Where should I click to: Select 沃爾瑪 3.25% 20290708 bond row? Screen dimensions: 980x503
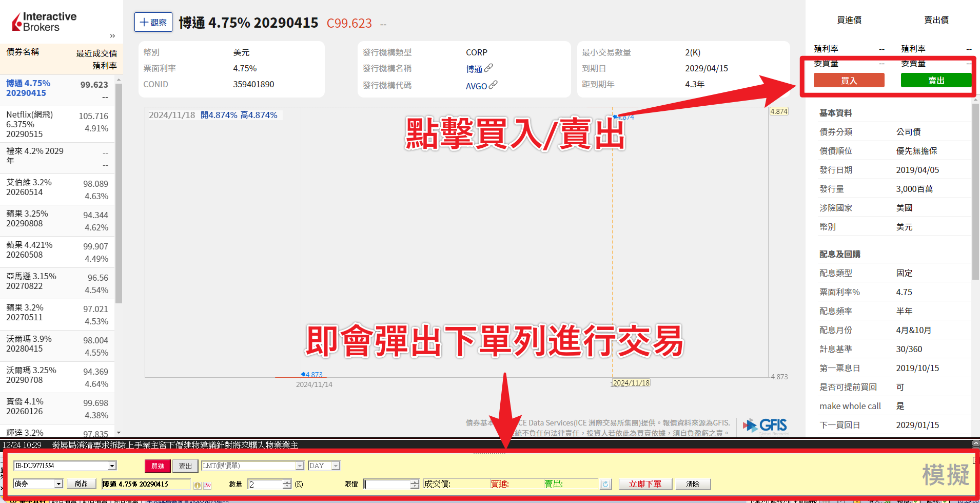57,377
